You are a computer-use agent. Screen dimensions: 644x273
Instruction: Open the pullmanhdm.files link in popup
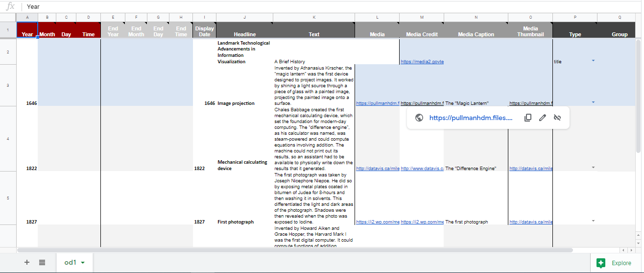tap(471, 118)
